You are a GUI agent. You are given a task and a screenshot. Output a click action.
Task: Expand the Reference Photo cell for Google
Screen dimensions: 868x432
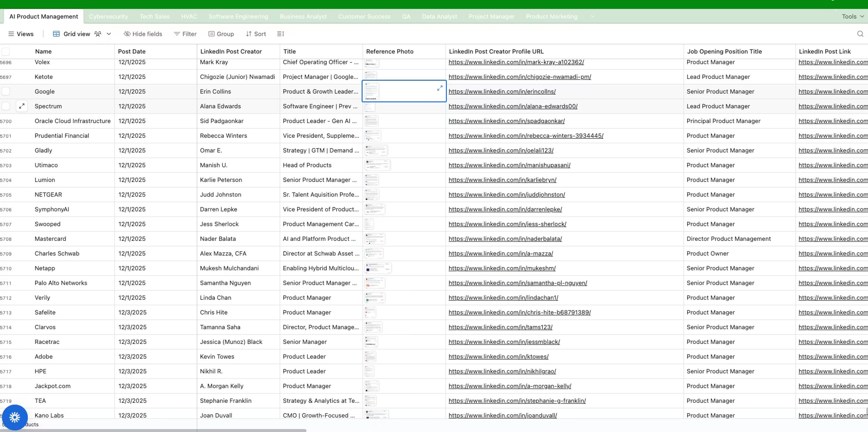(440, 88)
